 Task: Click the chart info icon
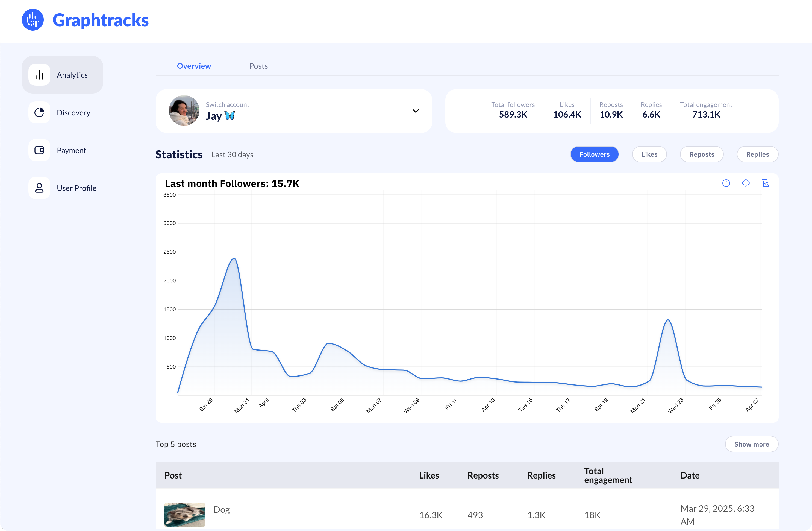pyautogui.click(x=726, y=183)
